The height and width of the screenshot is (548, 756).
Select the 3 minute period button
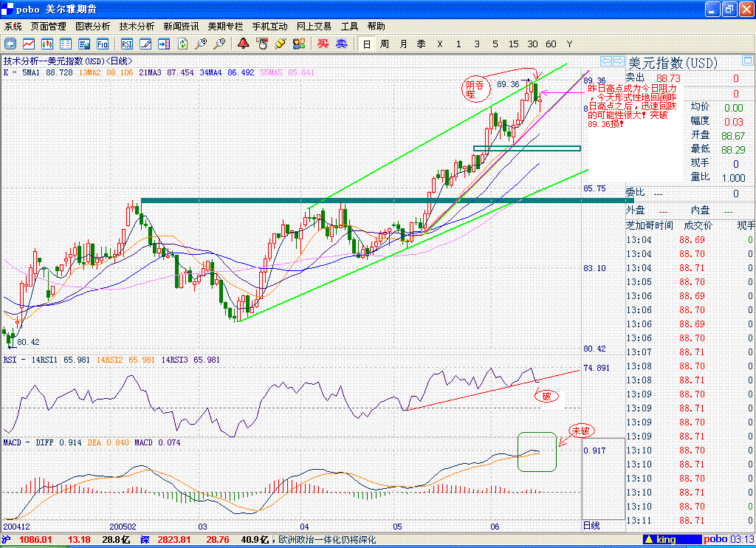click(x=477, y=44)
